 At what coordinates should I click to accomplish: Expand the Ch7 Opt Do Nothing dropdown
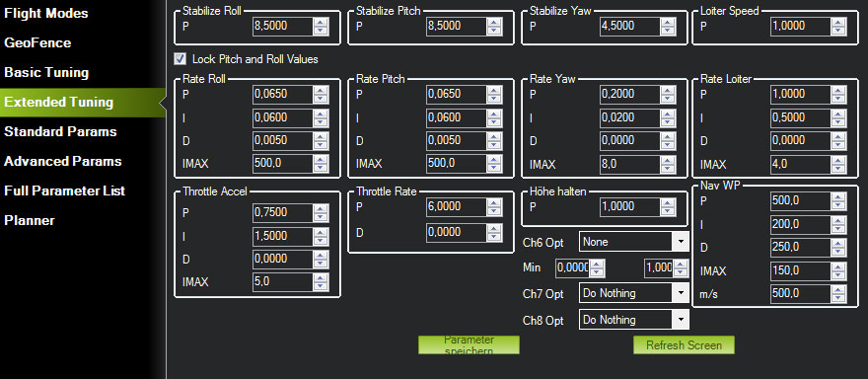[634, 293]
